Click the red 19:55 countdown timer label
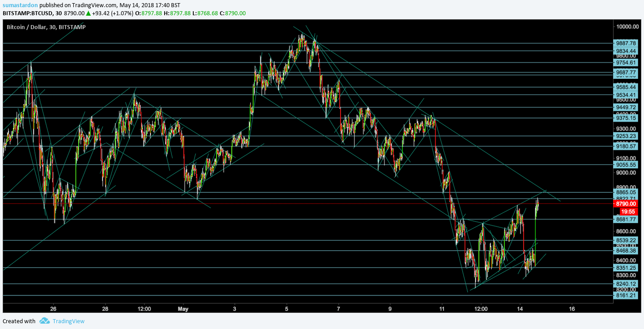Screen dimensions: 644x329 coord(628,211)
